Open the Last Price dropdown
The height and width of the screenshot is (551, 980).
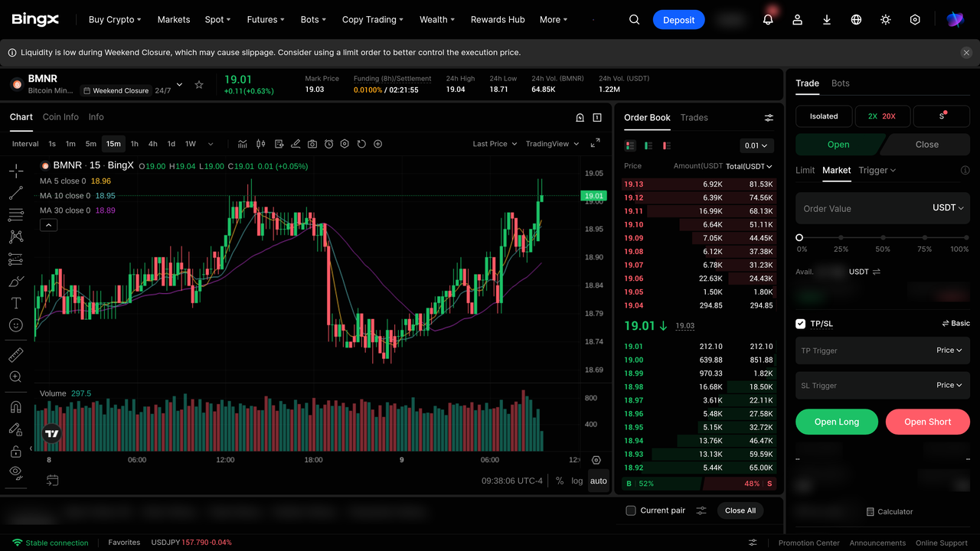click(495, 144)
